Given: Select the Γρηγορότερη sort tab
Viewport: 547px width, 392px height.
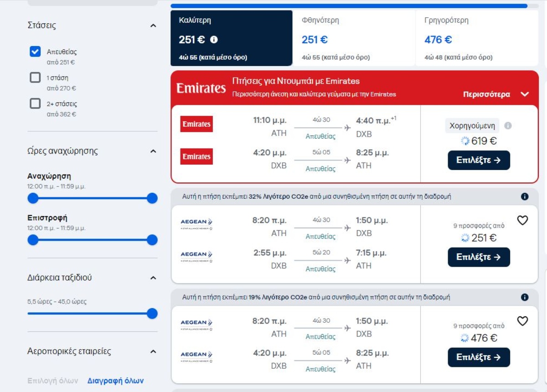Looking at the screenshot, I should click(x=477, y=38).
